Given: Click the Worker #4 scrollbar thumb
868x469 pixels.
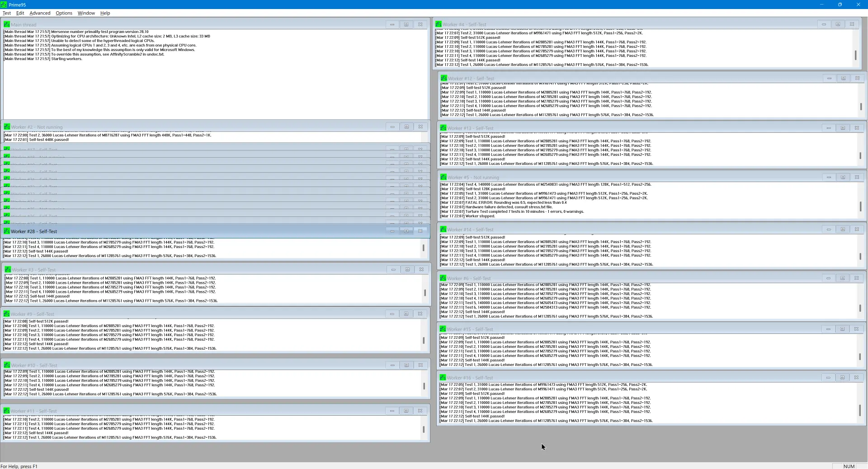Looking at the screenshot, I should click(x=855, y=55).
